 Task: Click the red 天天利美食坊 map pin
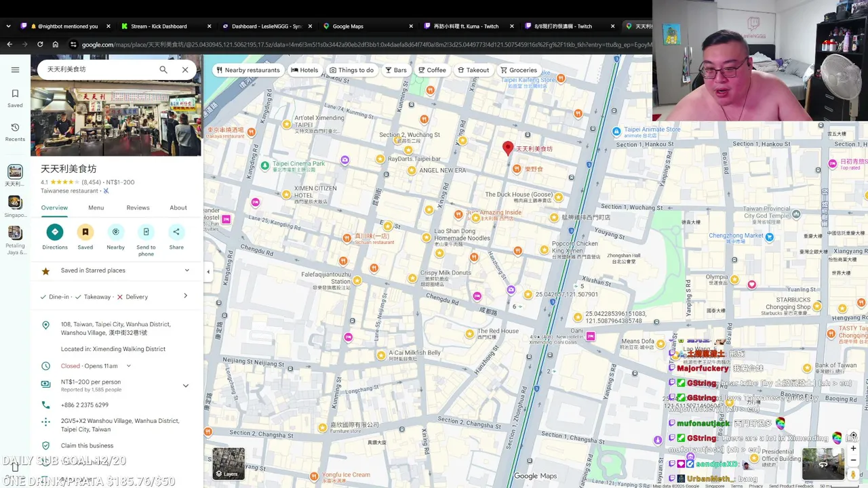(x=508, y=148)
